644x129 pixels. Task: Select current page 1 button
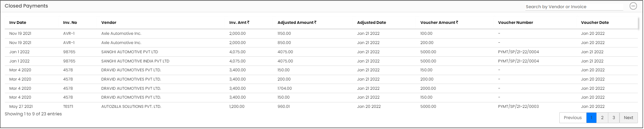pos(592,118)
